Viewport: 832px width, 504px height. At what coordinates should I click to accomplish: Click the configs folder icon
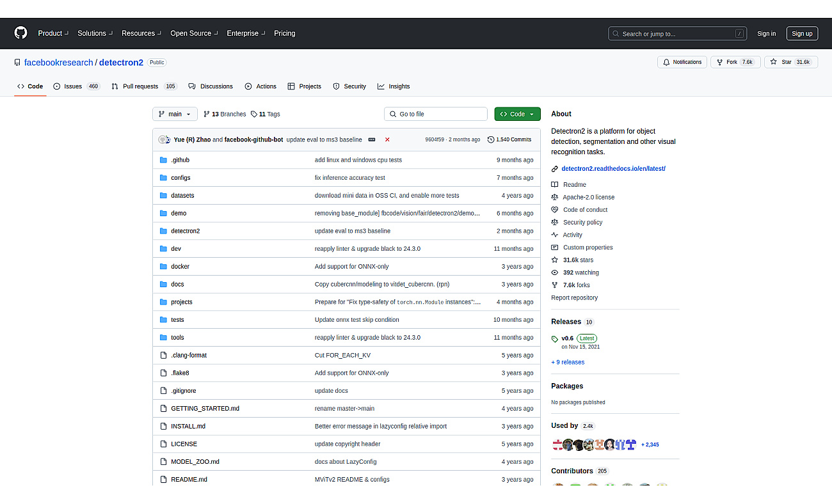coord(163,178)
